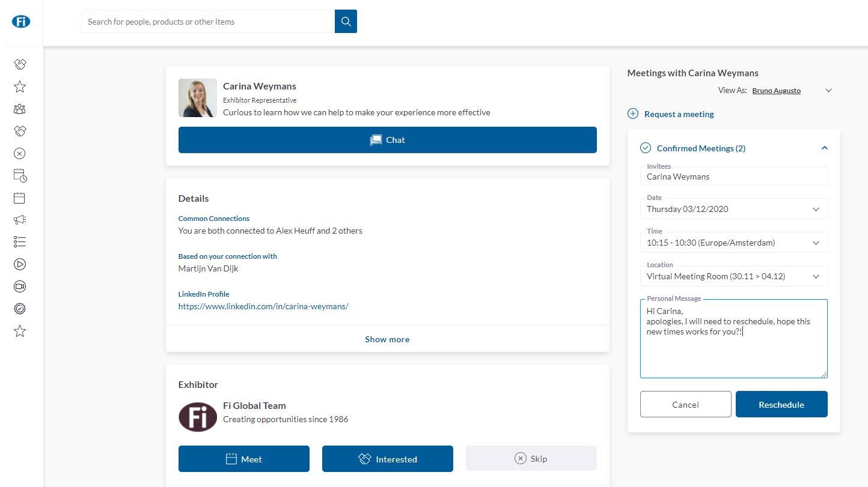Image resolution: width=868 pixels, height=487 pixels.
Task: Open the Date dropdown showing Thursday 03/12/2020
Action: coord(733,209)
